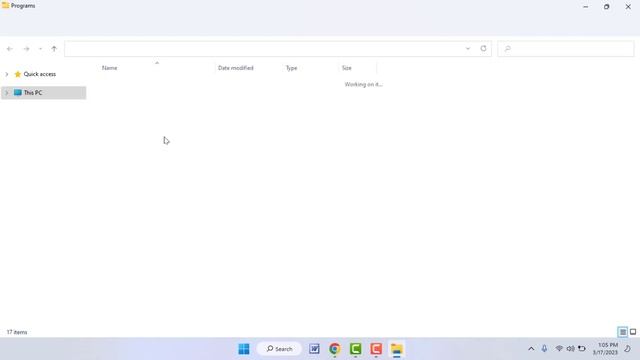Sort by Date modified column header

click(236, 68)
